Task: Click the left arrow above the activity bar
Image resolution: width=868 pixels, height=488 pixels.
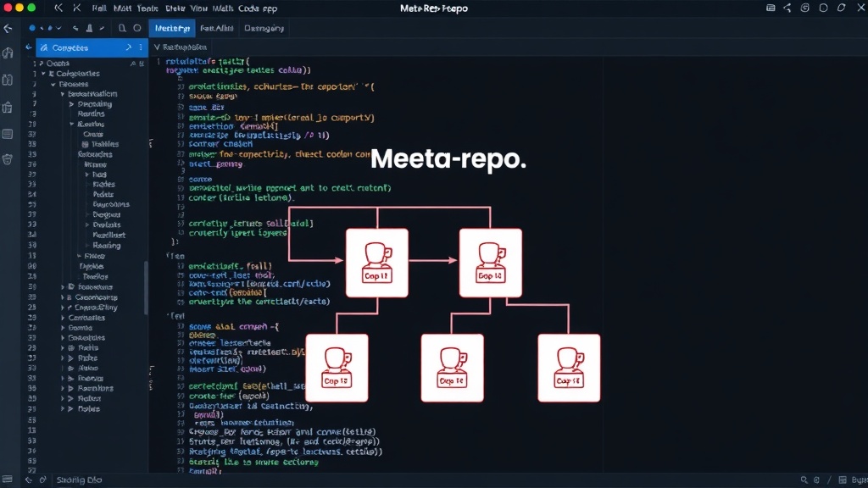Action: coord(8,28)
